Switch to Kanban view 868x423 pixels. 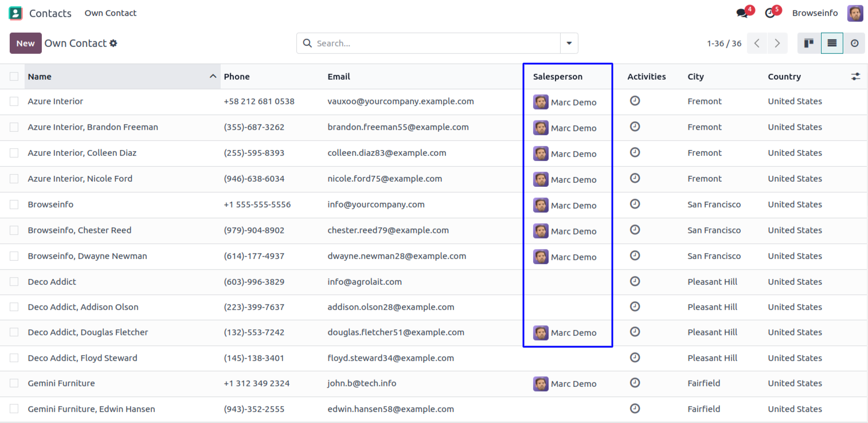(809, 44)
